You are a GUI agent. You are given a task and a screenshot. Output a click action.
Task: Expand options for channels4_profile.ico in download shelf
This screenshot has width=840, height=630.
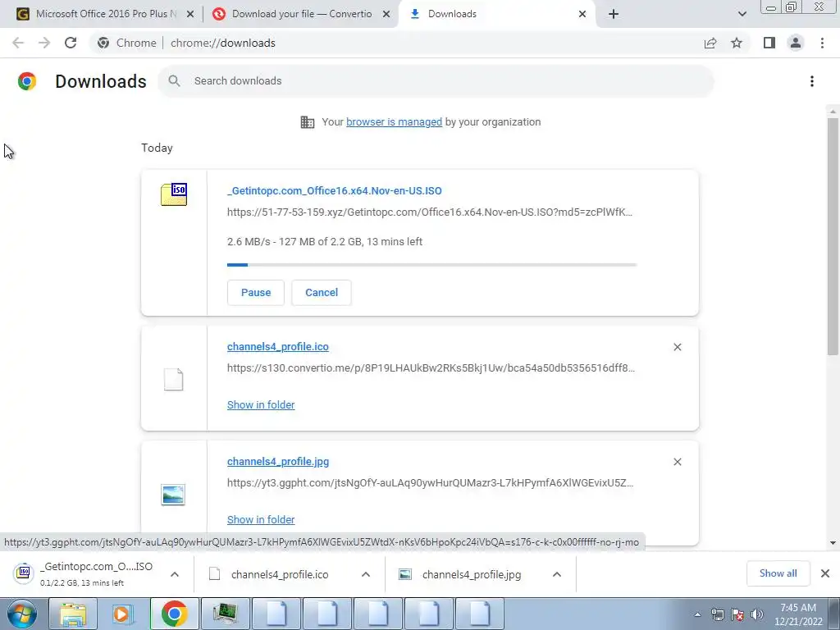[366, 574]
